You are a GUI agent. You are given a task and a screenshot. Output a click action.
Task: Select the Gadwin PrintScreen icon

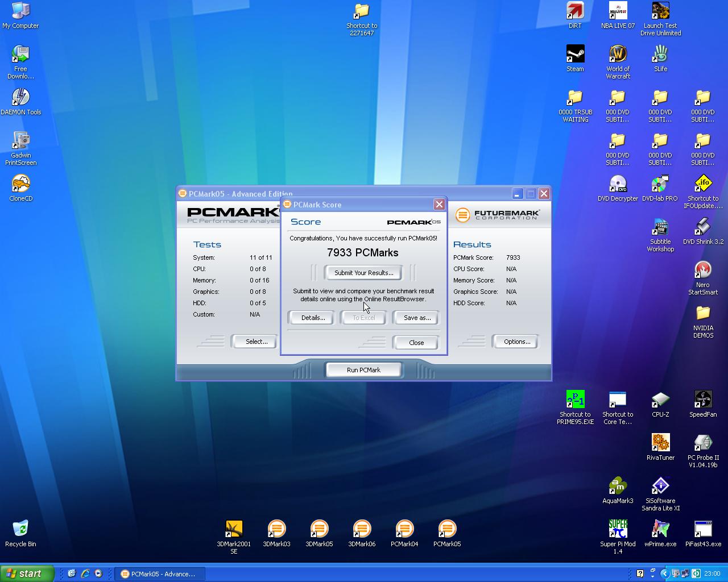tap(20, 148)
